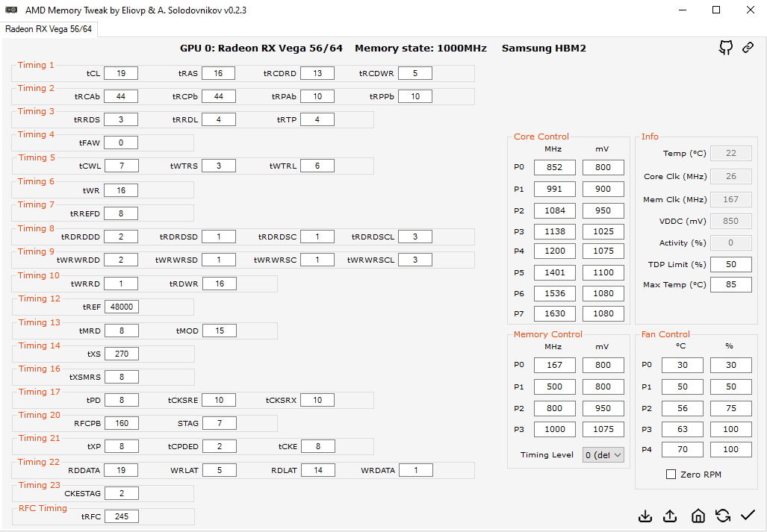767x532 pixels.
Task: Click the RFCPB field showing 160
Action: 121,423
